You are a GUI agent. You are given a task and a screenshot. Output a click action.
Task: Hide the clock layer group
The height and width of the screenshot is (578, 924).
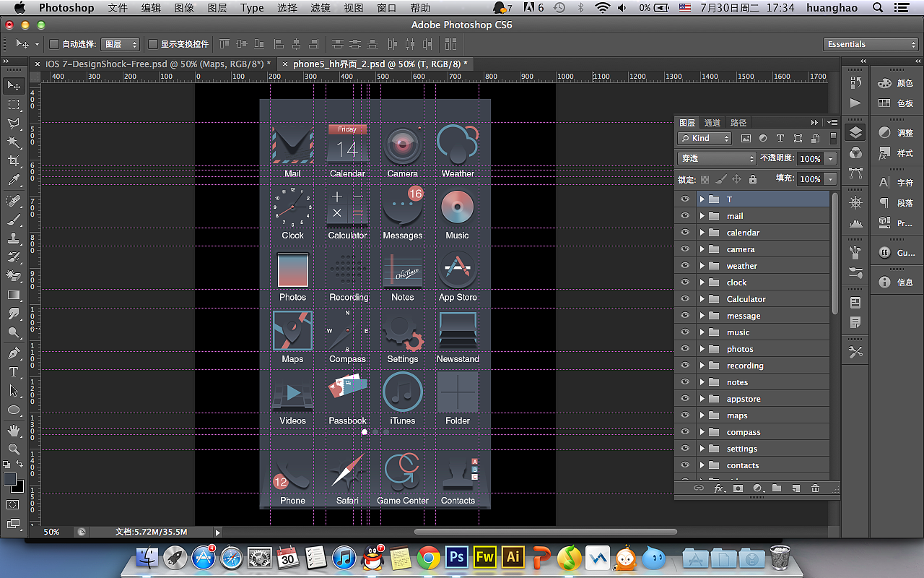pyautogui.click(x=685, y=282)
